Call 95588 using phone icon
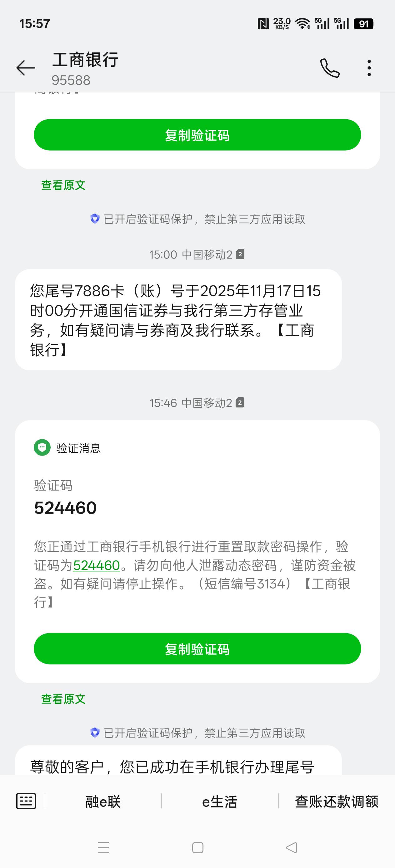 [x=330, y=68]
